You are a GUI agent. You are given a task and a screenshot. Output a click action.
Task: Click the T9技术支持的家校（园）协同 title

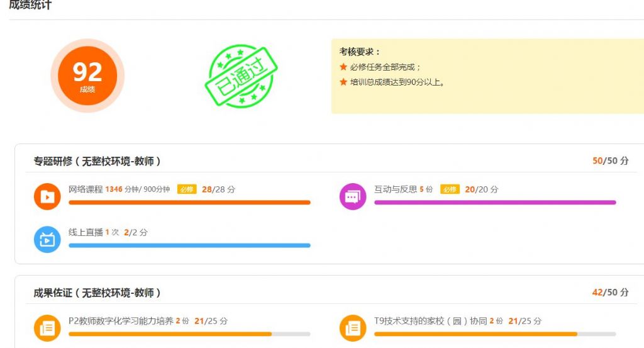coord(430,321)
